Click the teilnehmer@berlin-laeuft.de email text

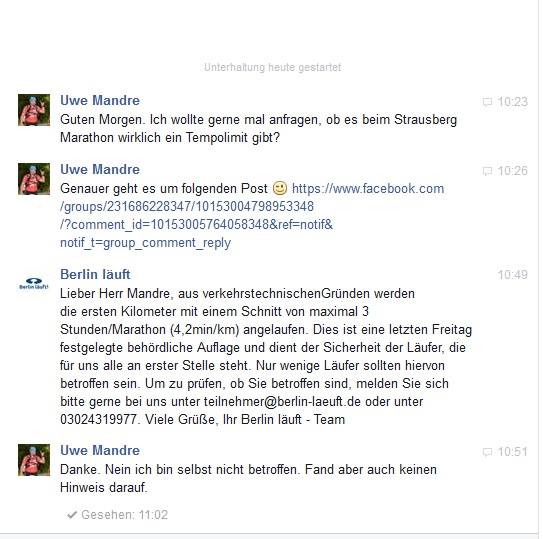tap(282, 402)
